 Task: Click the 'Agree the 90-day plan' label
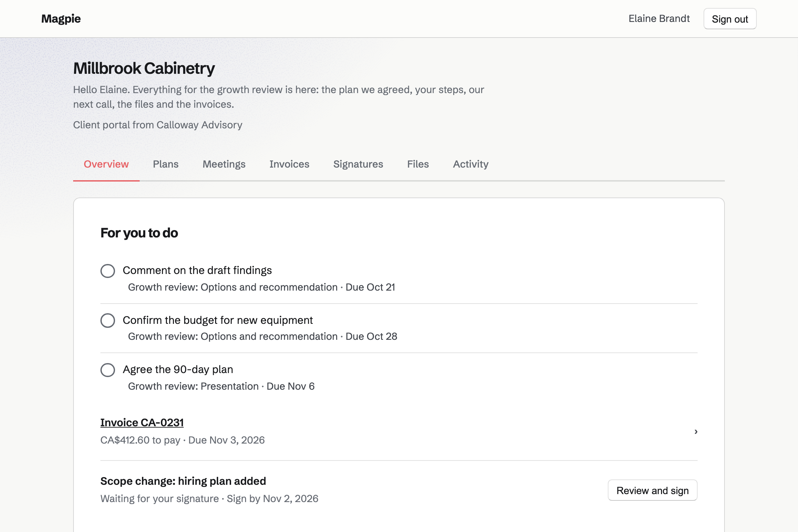point(178,369)
